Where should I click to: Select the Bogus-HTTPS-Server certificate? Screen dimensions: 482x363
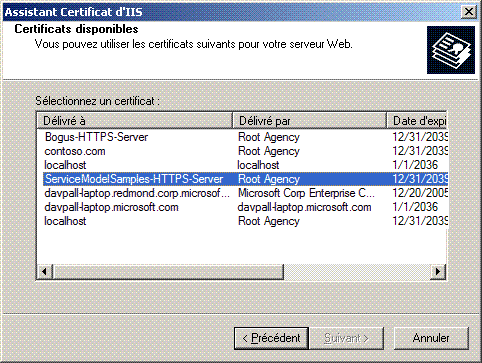click(x=96, y=137)
